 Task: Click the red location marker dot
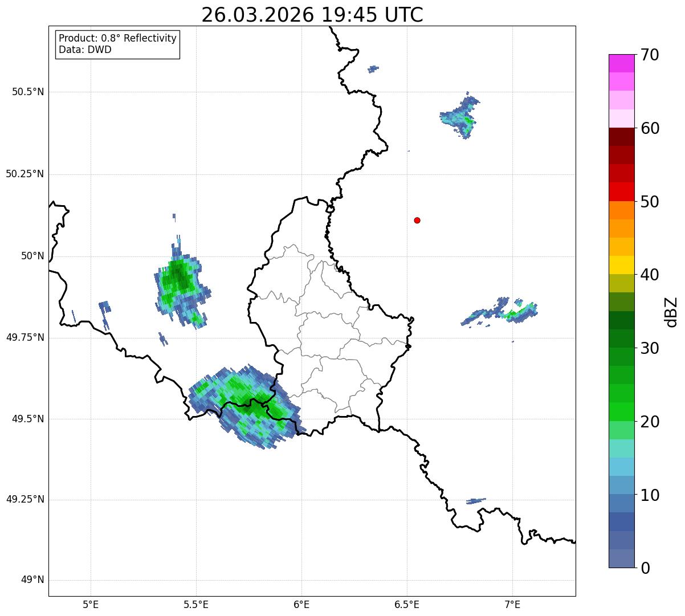417,220
